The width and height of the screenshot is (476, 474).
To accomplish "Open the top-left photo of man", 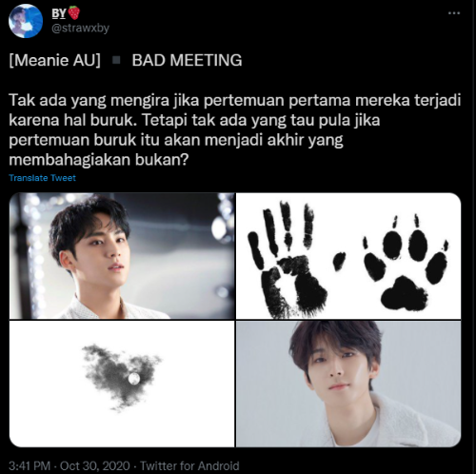I will (122, 256).
